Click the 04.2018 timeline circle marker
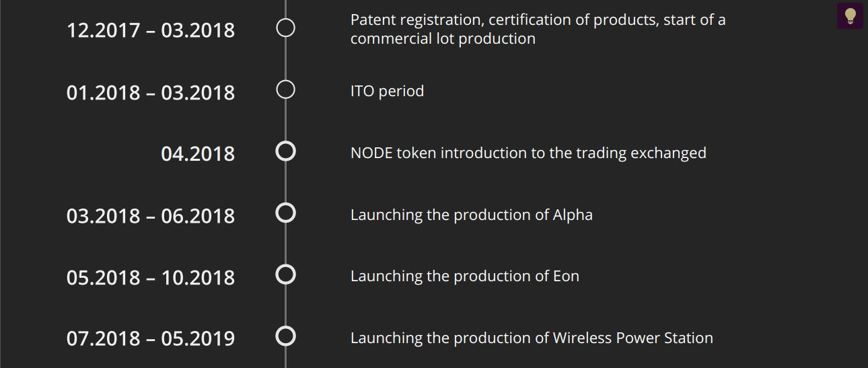The image size is (868, 368). (286, 151)
